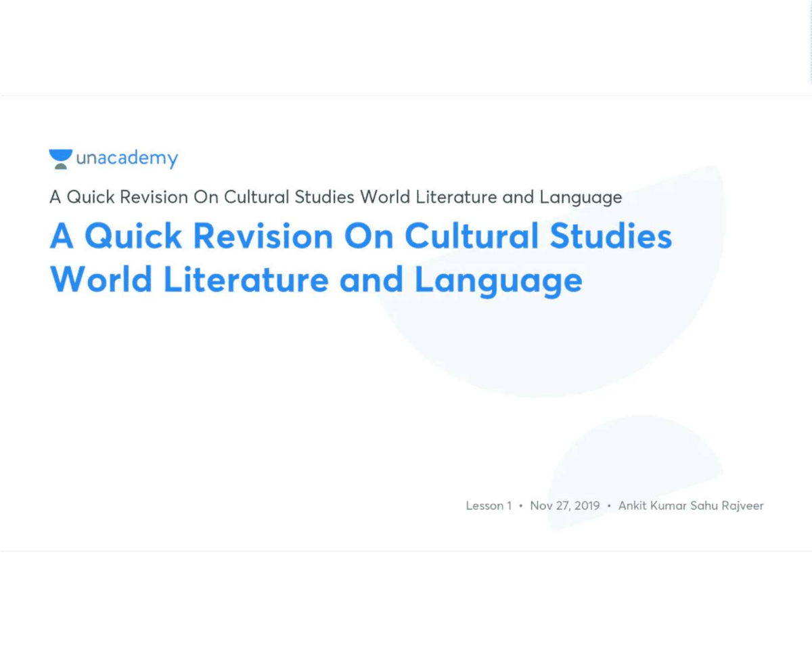Open the Unacademy homepage via the logo text
Screen dimensions: 812x662
pos(127,158)
